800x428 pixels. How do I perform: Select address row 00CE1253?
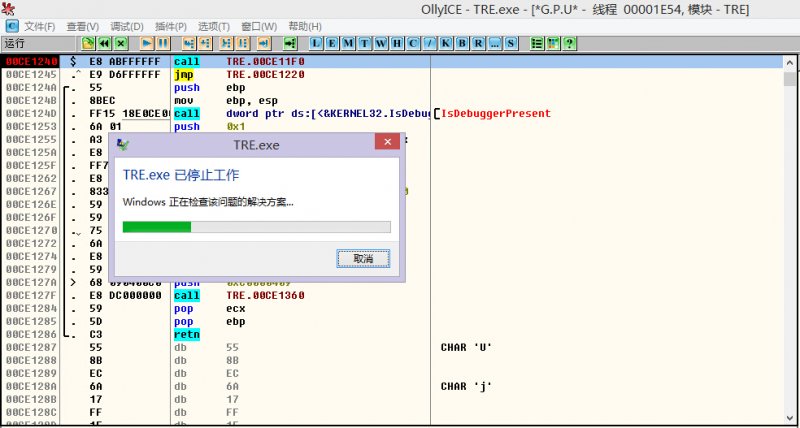(x=32, y=127)
